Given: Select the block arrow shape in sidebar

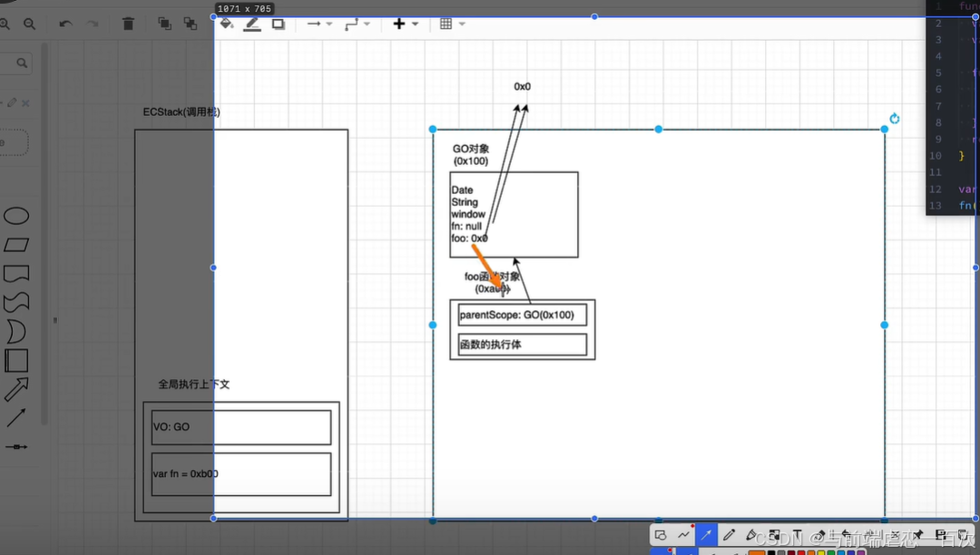Looking at the screenshot, I should (x=16, y=390).
